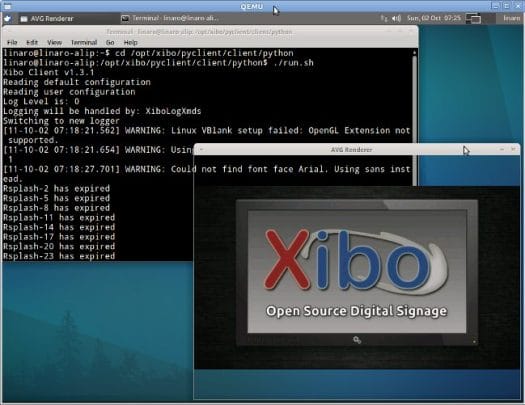Click the Terminal vertical scrollbar
This screenshot has height=405, width=525.
[x=415, y=117]
